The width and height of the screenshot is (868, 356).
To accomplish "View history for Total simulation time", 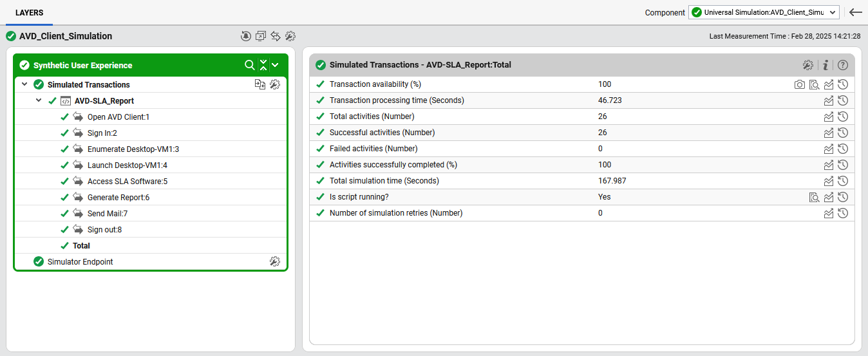I will tap(842, 181).
